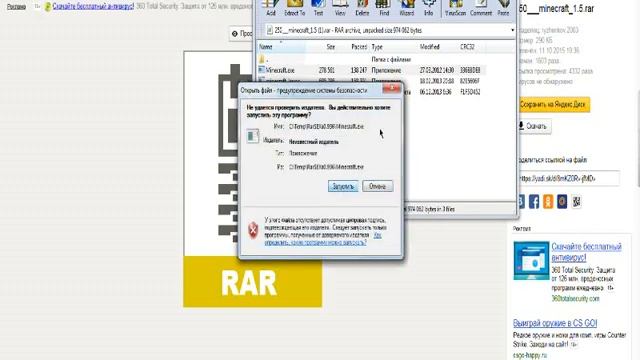Share via Odnoklassniki icon
Image resolution: width=640 pixels, height=360 pixels.
(548, 201)
